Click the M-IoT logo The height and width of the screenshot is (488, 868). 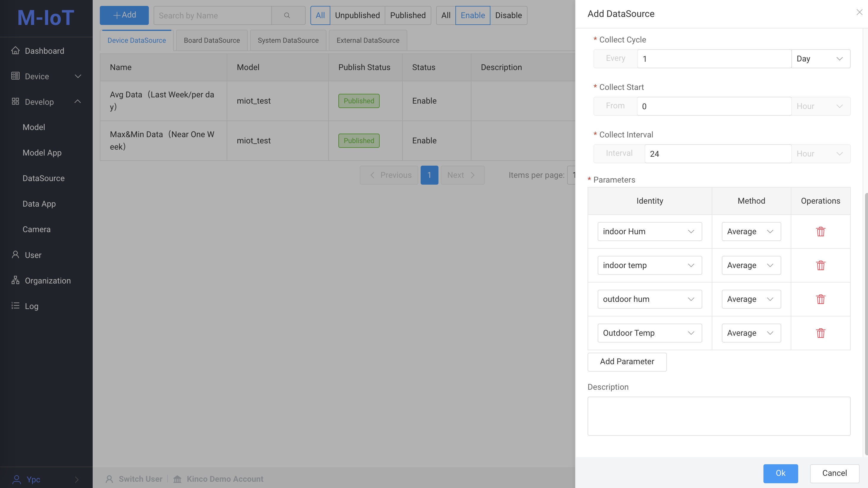coord(46,18)
